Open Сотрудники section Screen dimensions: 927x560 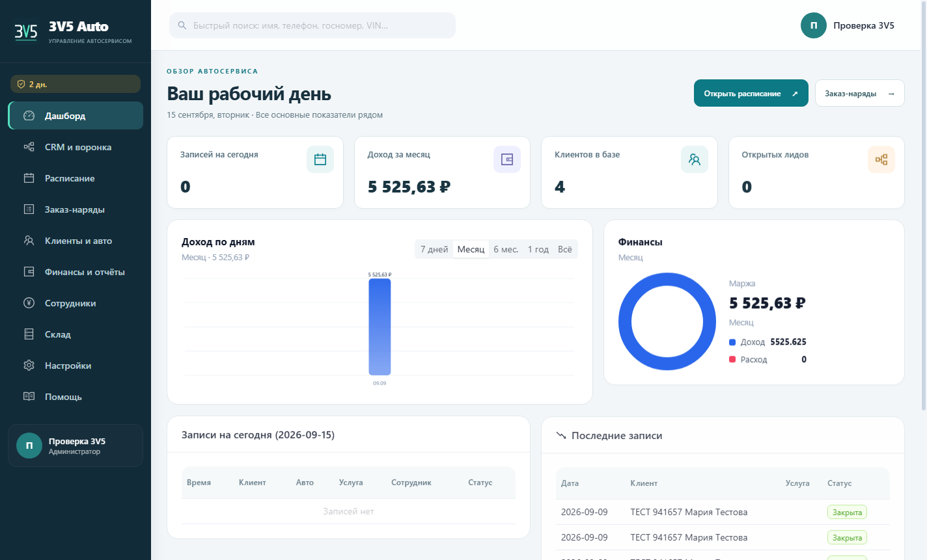[x=76, y=303]
